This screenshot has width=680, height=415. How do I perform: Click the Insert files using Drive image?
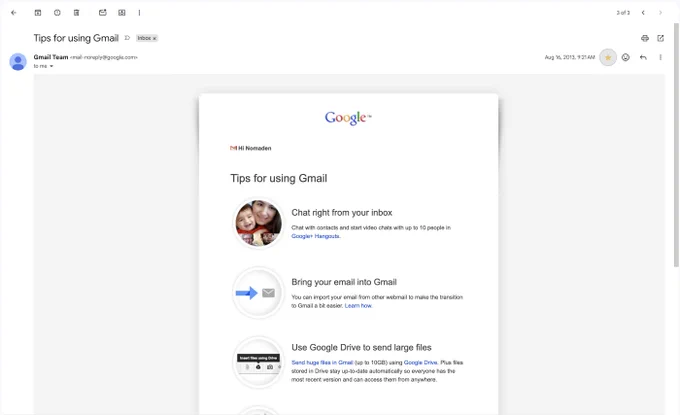[258, 363]
